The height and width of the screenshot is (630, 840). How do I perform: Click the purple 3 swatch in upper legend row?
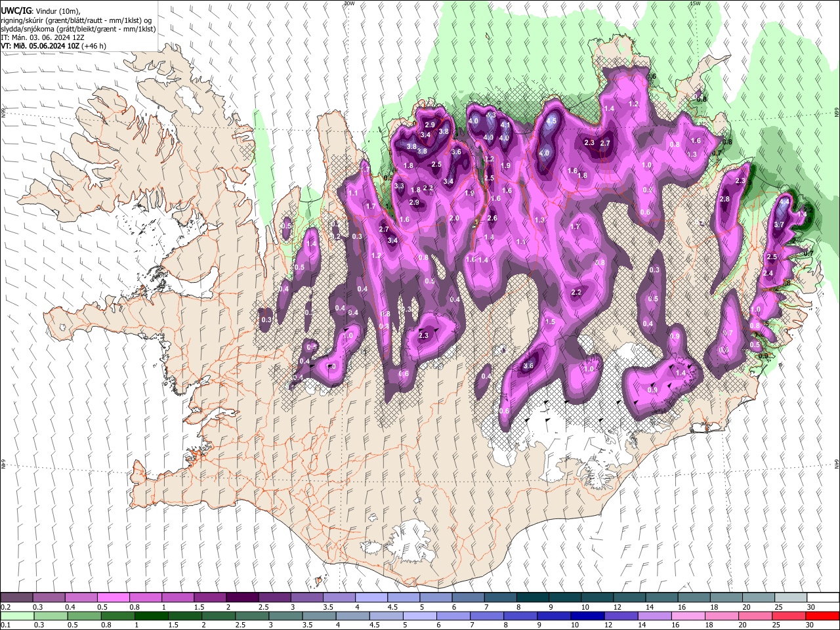[x=306, y=598]
